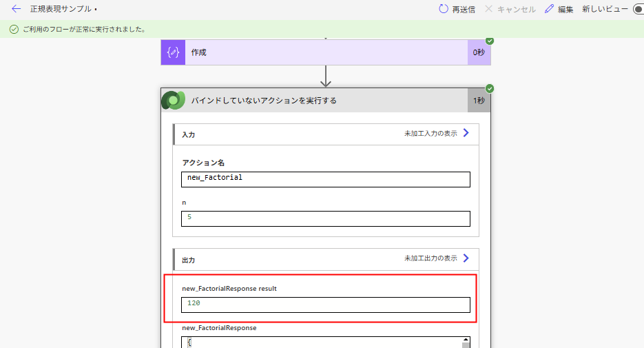Click the アクション名 field showing new_Factorial

point(326,178)
